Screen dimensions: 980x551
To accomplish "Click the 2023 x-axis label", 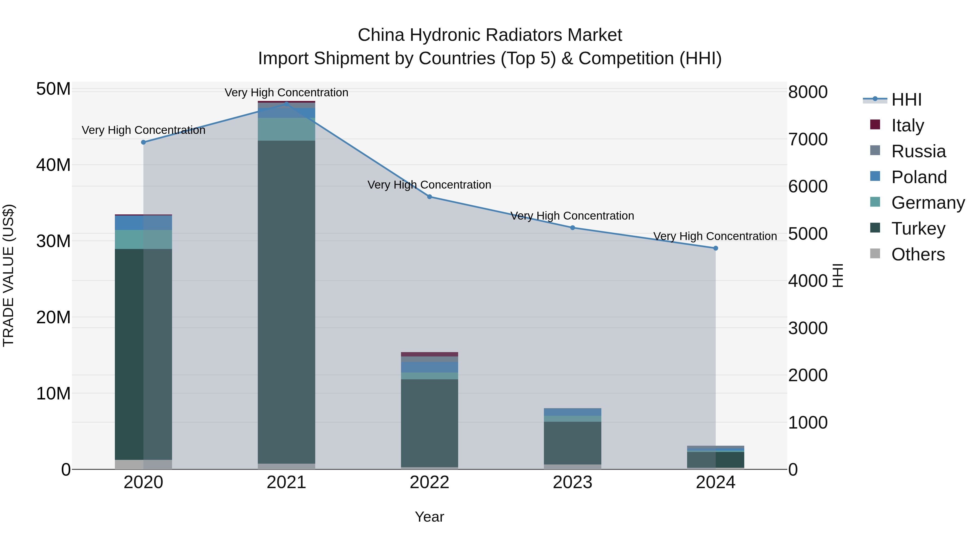I will click(x=572, y=482).
